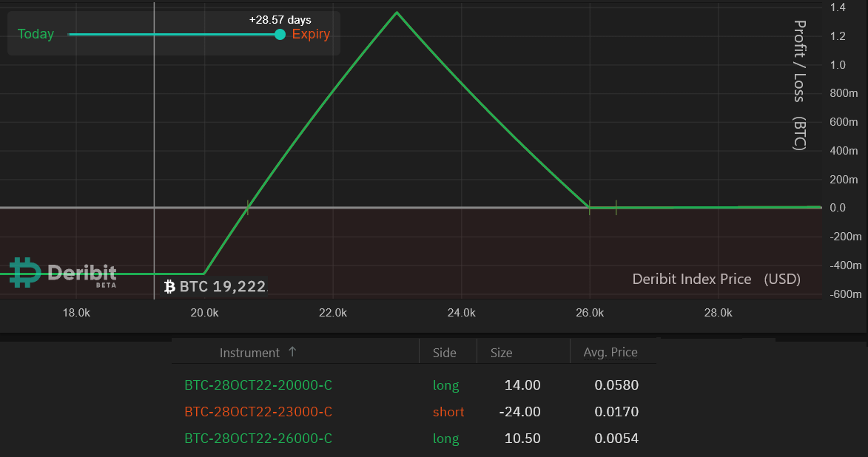The height and width of the screenshot is (457, 868).
Task: Click the short side label in the table
Action: click(x=448, y=412)
